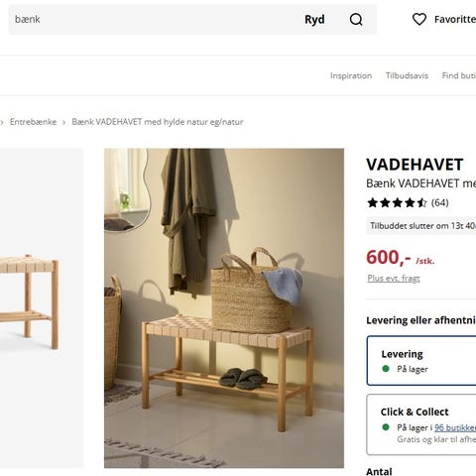Image resolution: width=476 pixels, height=476 pixels.
Task: Click the green stock dot under Levering
Action: point(386,369)
